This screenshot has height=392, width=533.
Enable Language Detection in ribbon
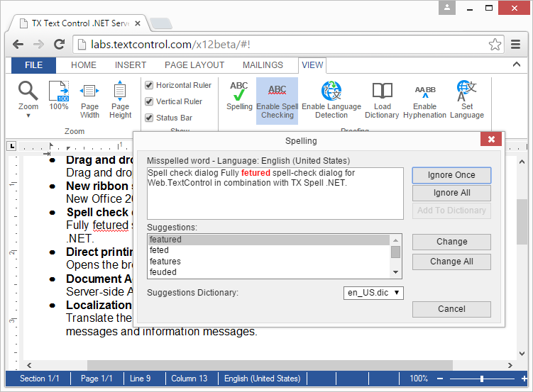tap(331, 100)
